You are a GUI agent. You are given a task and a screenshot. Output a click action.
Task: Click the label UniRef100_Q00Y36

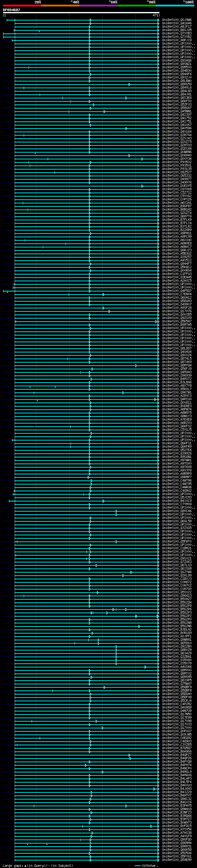pyautogui.click(x=177, y=159)
